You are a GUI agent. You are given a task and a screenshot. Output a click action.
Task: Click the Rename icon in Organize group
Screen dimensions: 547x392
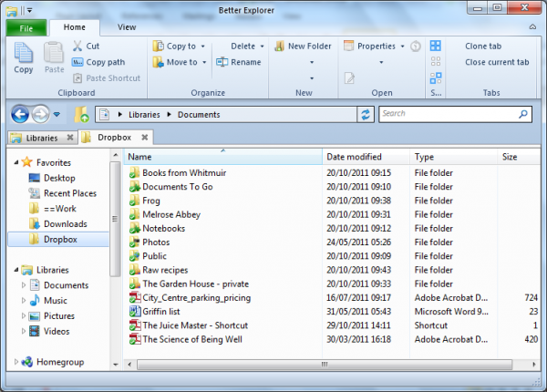click(222, 62)
